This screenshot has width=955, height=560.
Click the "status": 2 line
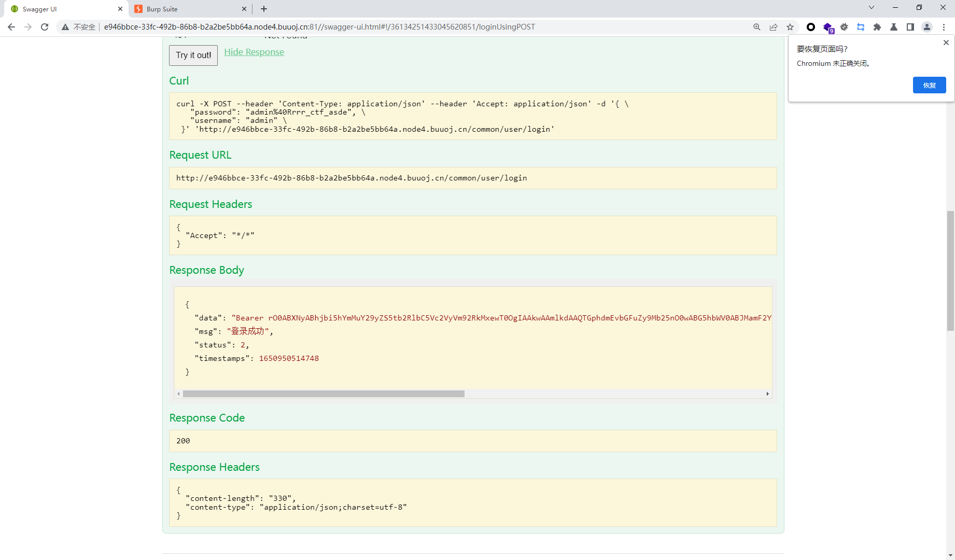222,345
